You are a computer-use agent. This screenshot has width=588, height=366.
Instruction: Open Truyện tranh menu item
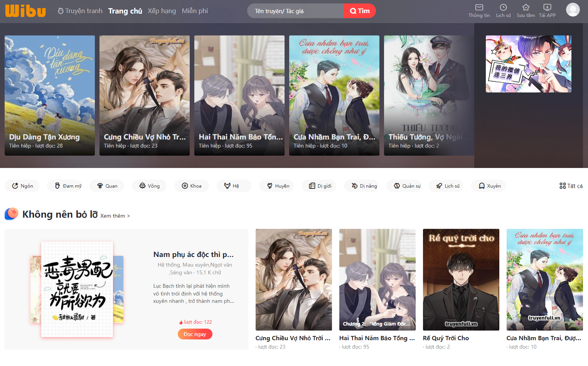(80, 11)
